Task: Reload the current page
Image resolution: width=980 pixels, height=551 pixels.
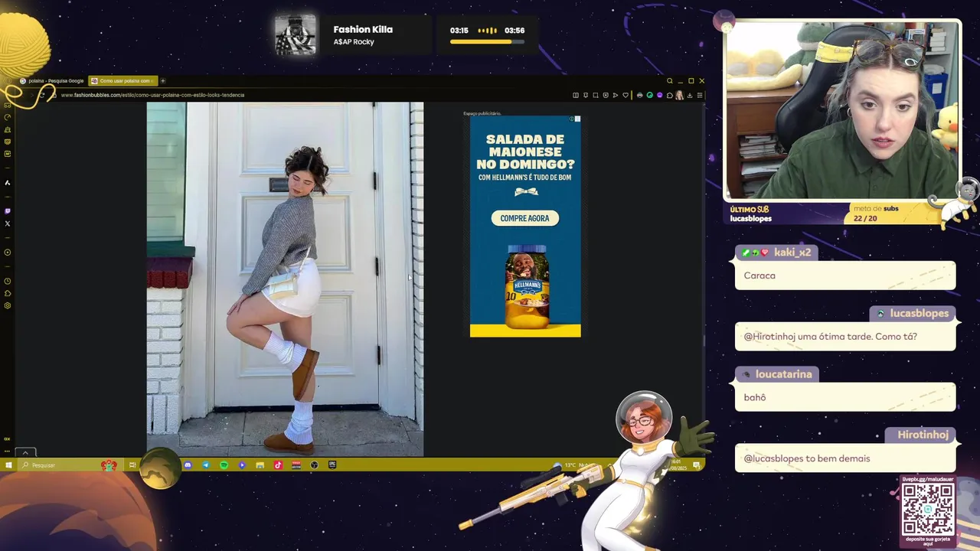Action: (x=42, y=95)
